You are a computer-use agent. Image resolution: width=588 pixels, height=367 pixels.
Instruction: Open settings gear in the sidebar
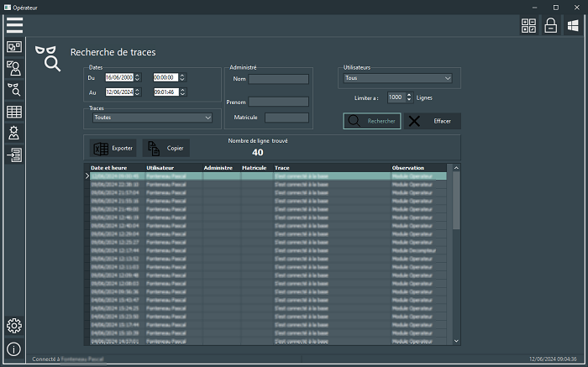click(14, 326)
